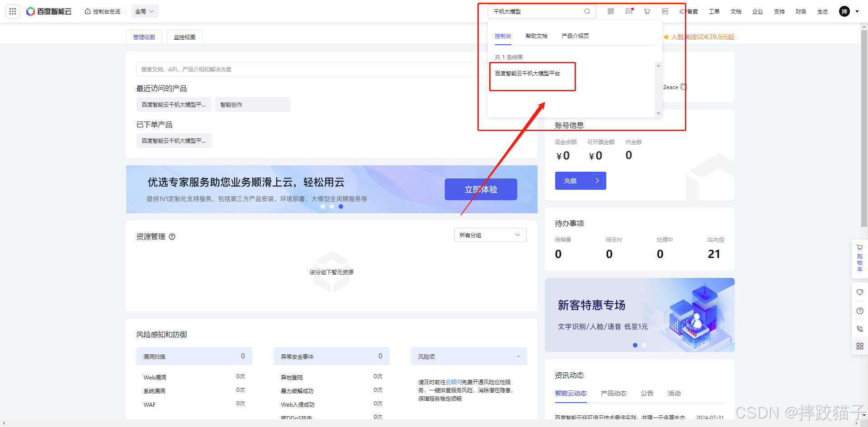
Task: Switch to 活动 news tab
Action: pyautogui.click(x=674, y=393)
